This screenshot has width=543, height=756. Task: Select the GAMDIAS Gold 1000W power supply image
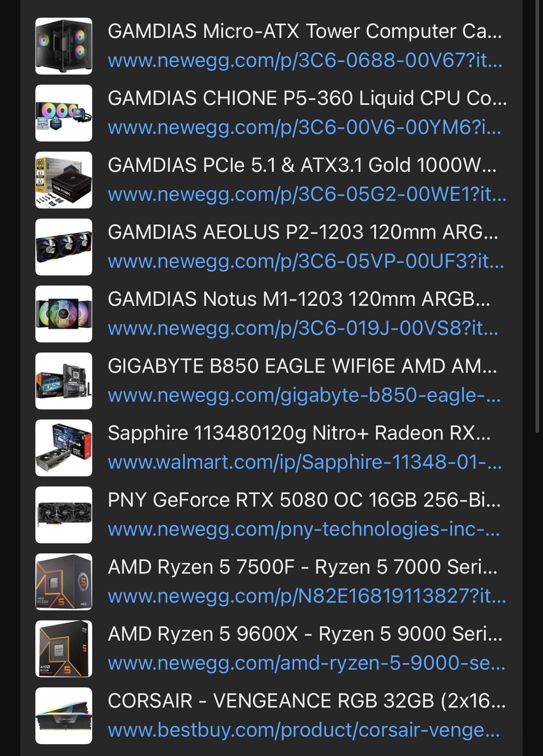coord(64,180)
